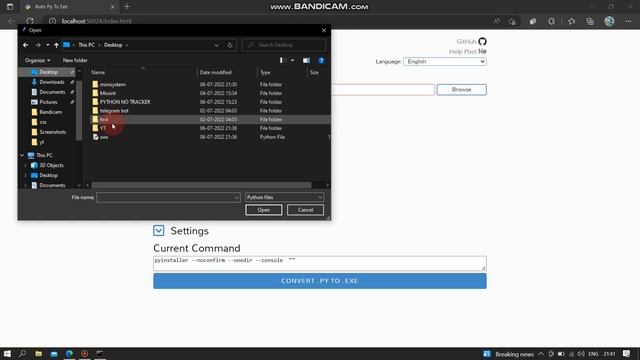Click the horizontal scrollbar in file list

pyautogui.click(x=201, y=185)
